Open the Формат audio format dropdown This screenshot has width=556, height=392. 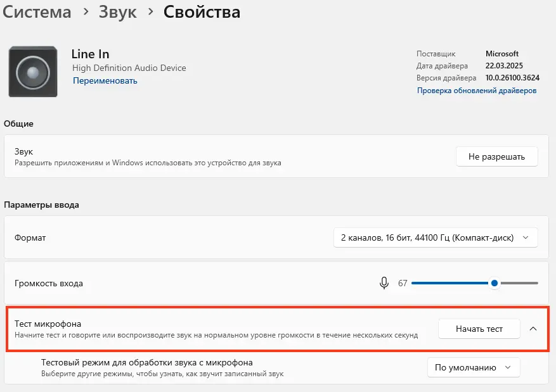click(x=435, y=237)
